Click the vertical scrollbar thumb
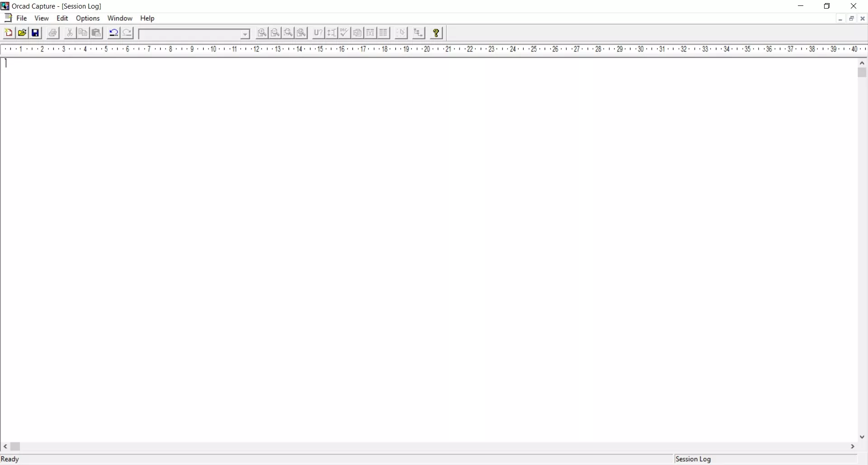This screenshot has width=868, height=465. click(x=862, y=73)
